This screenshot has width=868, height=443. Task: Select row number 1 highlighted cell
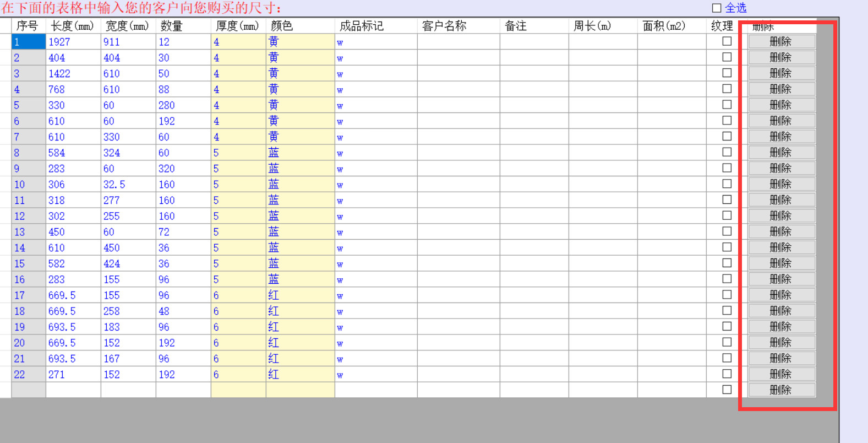29,42
